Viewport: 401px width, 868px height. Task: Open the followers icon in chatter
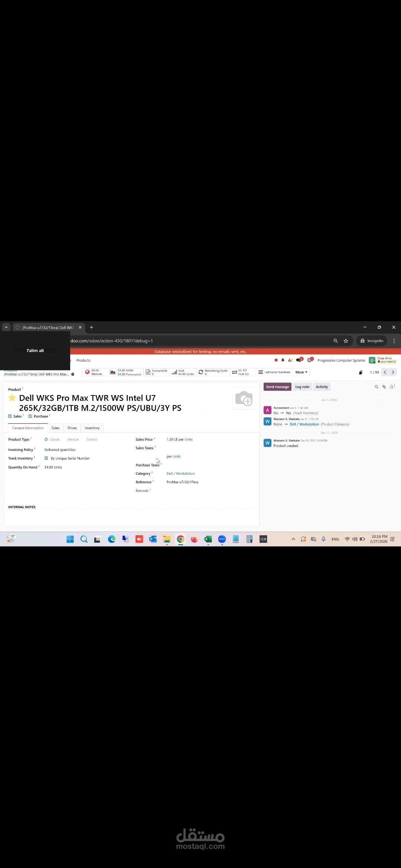click(392, 387)
